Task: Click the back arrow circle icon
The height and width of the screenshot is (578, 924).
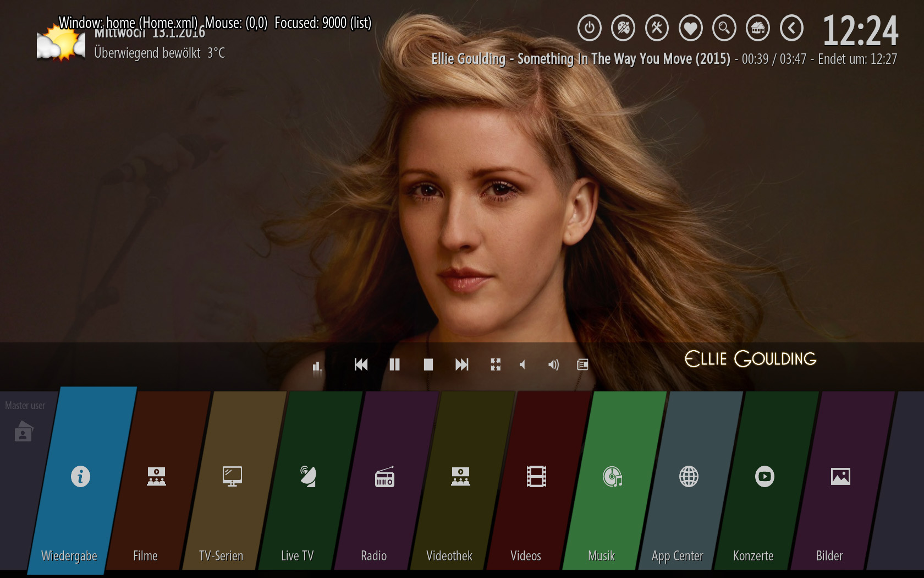Action: point(792,28)
